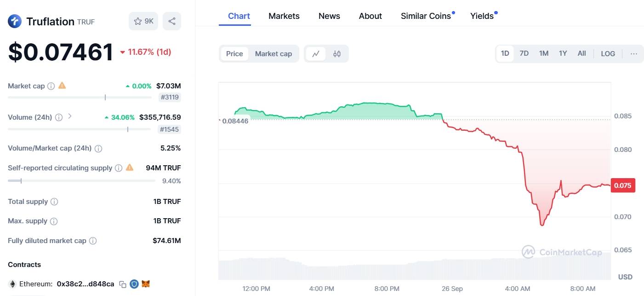Switch to the Similar Coins tab
The width and height of the screenshot is (644, 296).
point(426,16)
